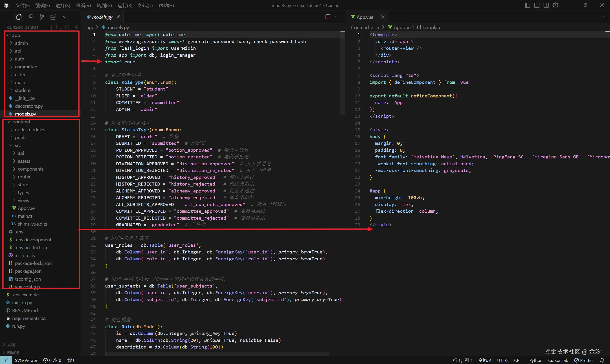Expand the committee folder
610x364 pixels.
click(26, 67)
